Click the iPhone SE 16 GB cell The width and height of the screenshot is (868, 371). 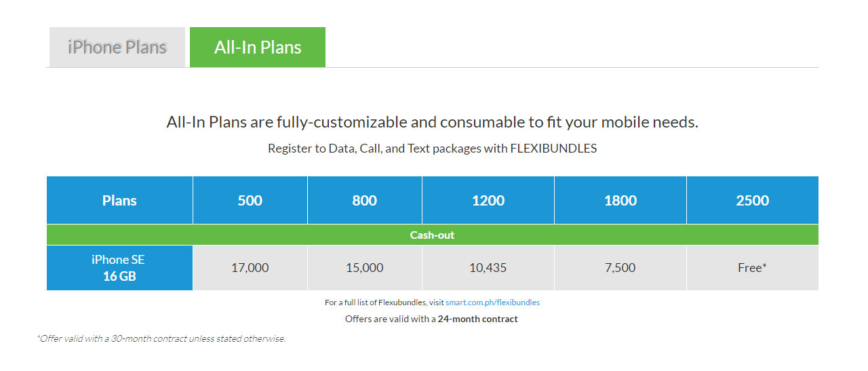(119, 268)
